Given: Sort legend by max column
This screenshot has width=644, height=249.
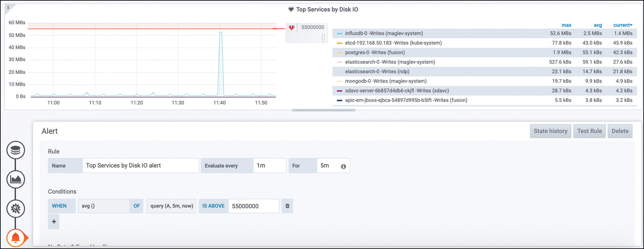Looking at the screenshot, I should 566,25.
